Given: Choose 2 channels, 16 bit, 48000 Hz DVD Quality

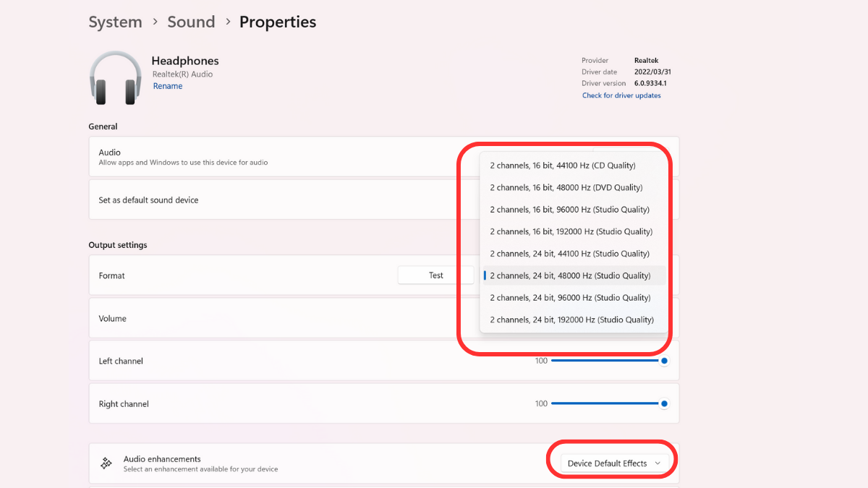Looking at the screenshot, I should [566, 187].
